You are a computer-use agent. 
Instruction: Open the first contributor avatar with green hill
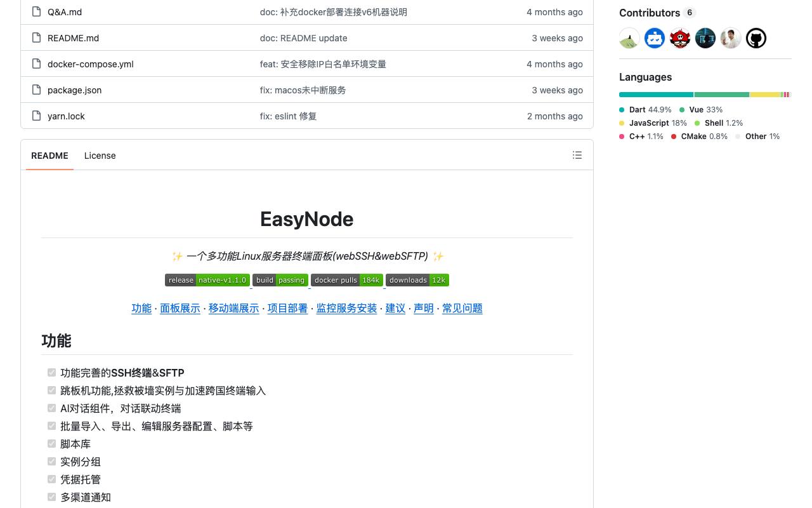click(629, 38)
